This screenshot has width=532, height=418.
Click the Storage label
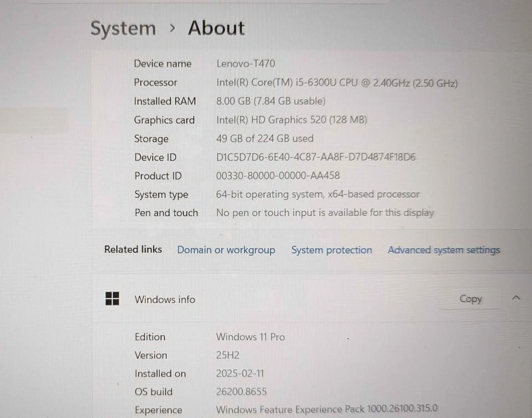pyautogui.click(x=151, y=138)
